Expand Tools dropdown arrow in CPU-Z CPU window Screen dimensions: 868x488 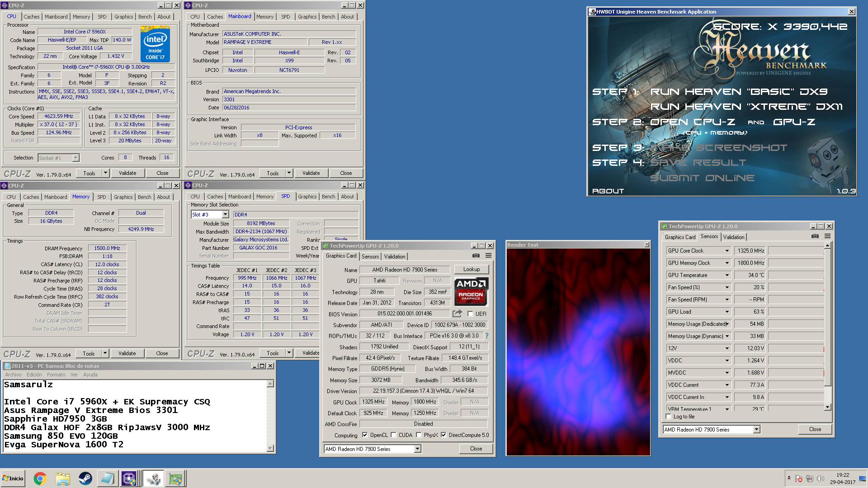pos(105,173)
